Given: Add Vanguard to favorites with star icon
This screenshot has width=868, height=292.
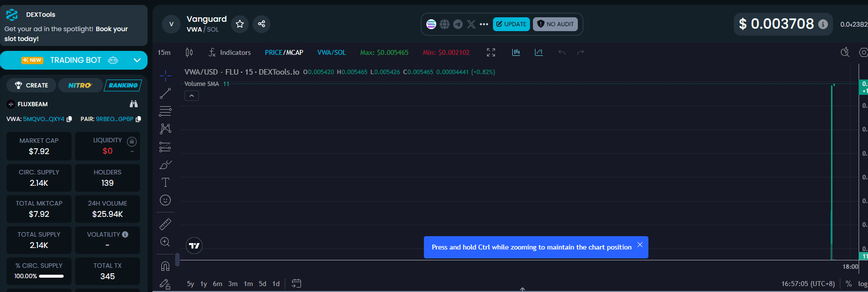Looking at the screenshot, I should [x=240, y=24].
